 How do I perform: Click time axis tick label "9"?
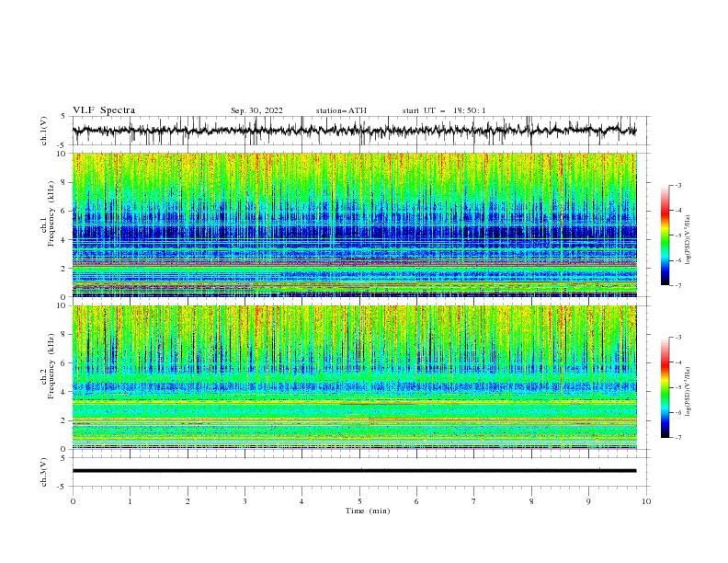[588, 501]
